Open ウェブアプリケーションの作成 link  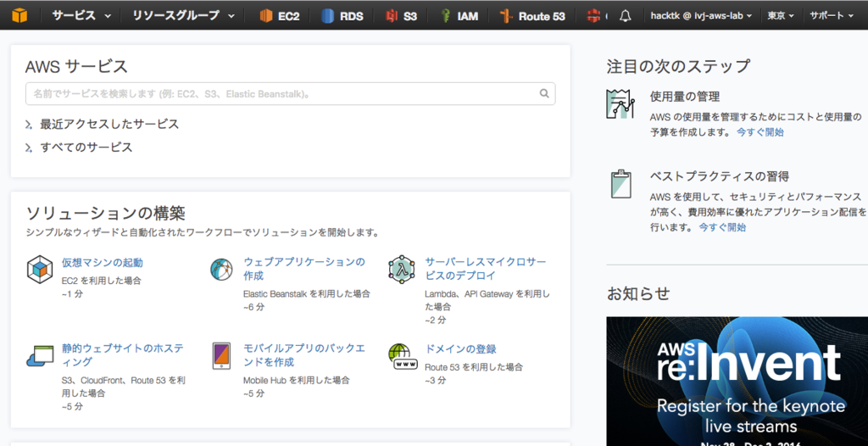pos(304,269)
